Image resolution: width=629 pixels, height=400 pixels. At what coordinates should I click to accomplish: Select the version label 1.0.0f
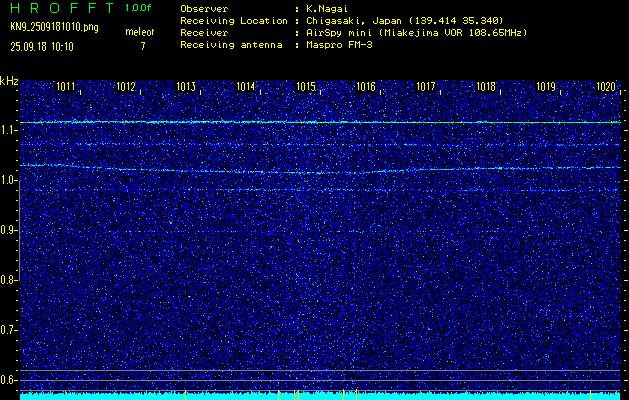[x=138, y=8]
